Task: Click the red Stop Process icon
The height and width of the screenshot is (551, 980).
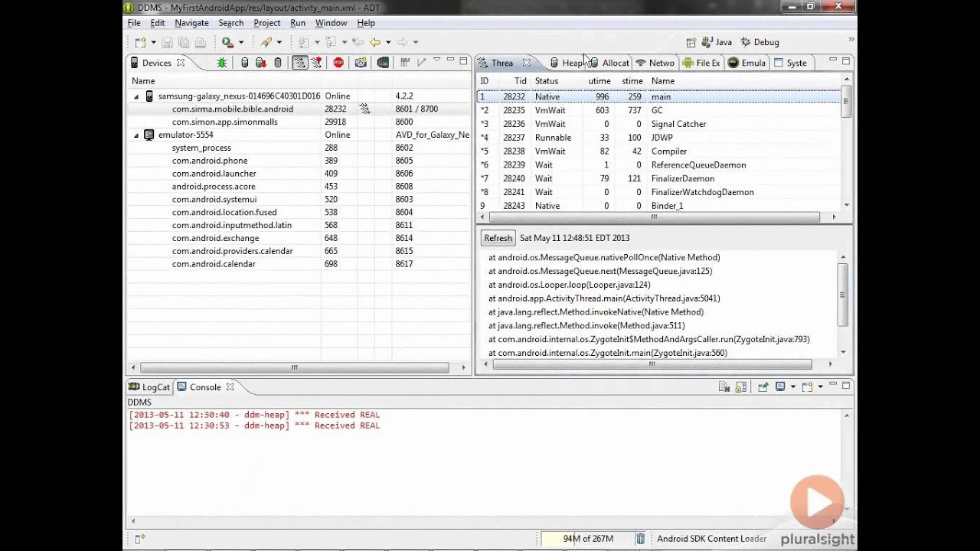Action: point(338,63)
